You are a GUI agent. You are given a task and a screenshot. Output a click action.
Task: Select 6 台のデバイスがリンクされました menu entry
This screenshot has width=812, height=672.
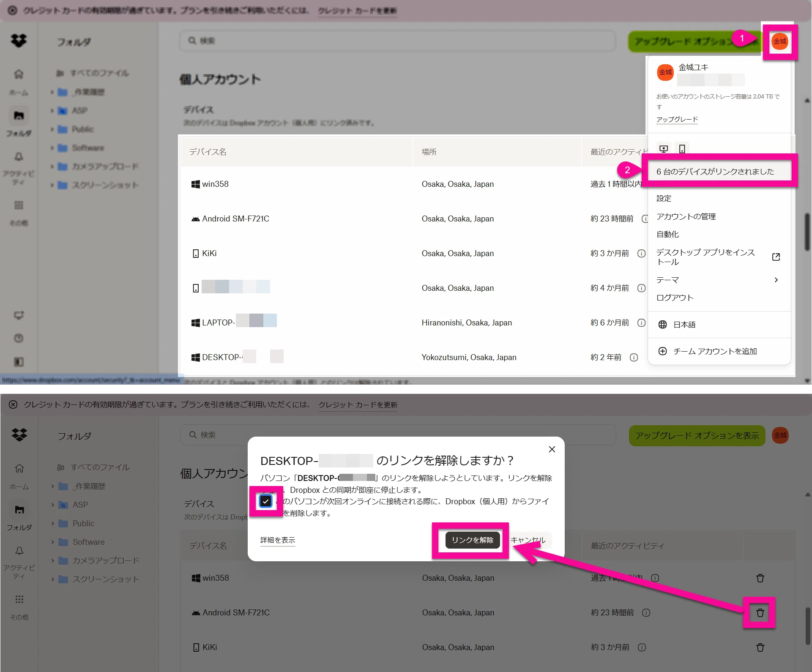pyautogui.click(x=719, y=172)
